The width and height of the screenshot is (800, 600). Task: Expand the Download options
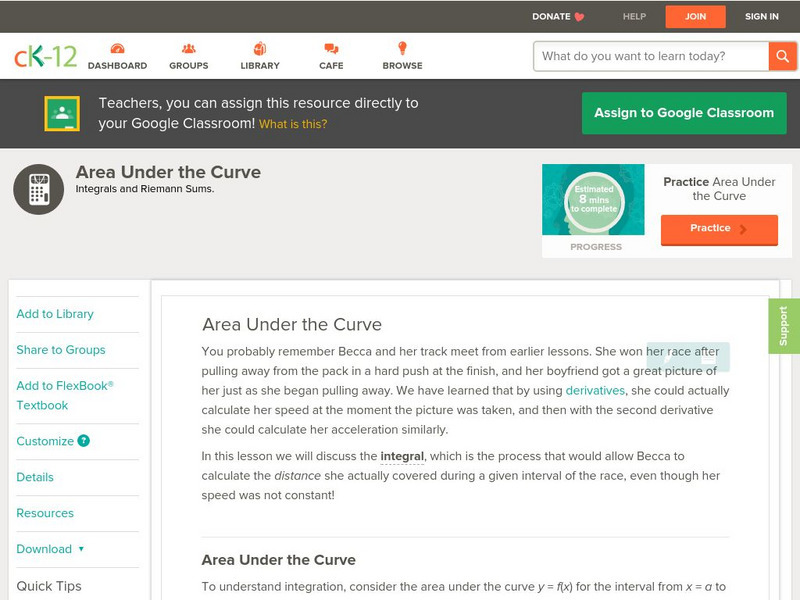(50, 549)
